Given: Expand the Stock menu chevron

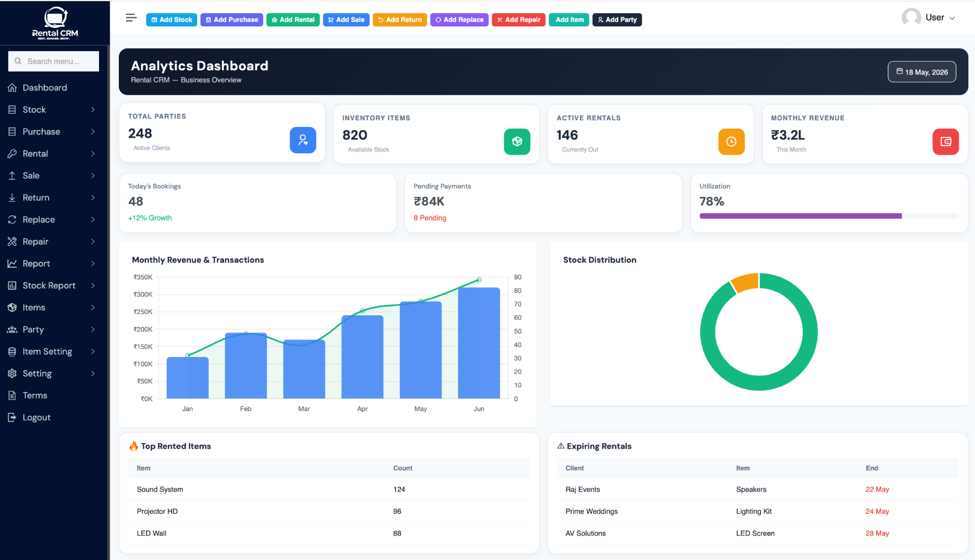Looking at the screenshot, I should [93, 110].
